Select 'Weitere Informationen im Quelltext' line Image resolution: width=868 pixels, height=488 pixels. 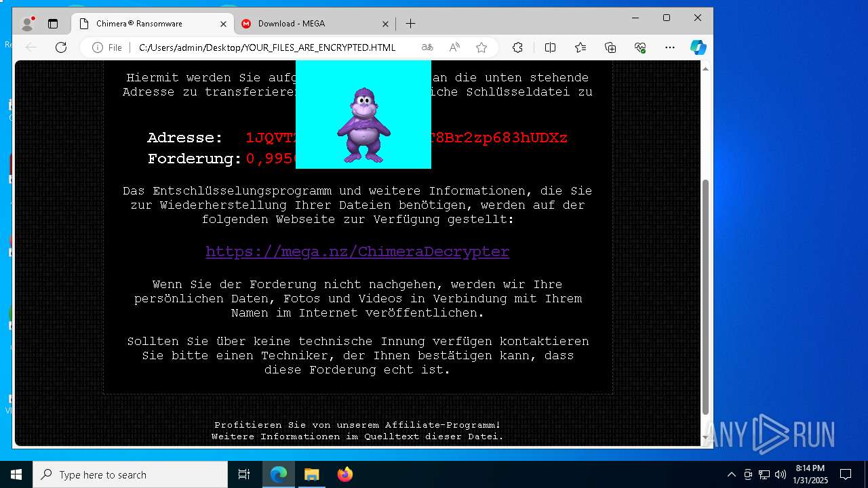(x=357, y=436)
